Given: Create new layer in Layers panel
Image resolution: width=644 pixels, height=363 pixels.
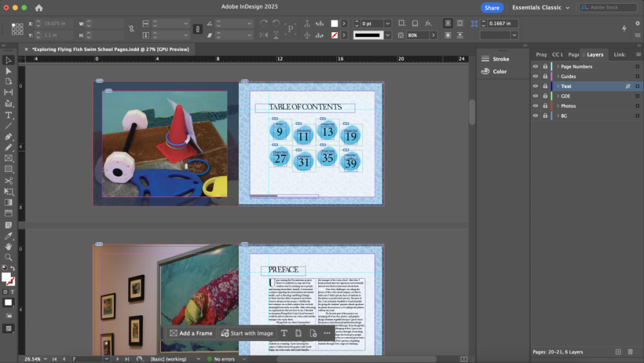Looking at the screenshot, I should click(x=618, y=352).
